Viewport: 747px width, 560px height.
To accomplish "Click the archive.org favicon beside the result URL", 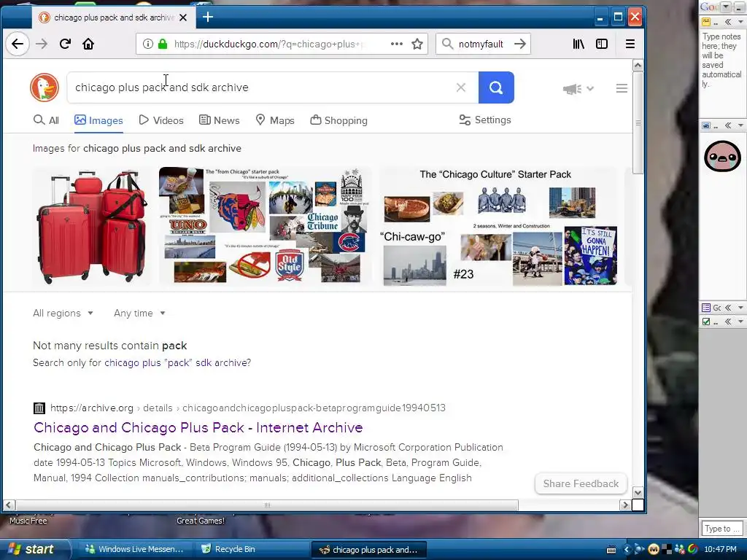I will click(x=39, y=408).
